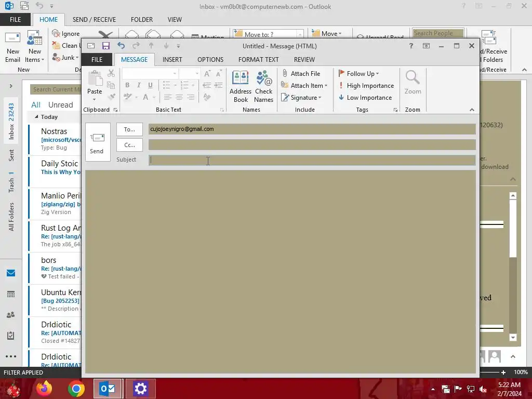532x399 pixels.
Task: Run Check Names
Action: pos(263,86)
